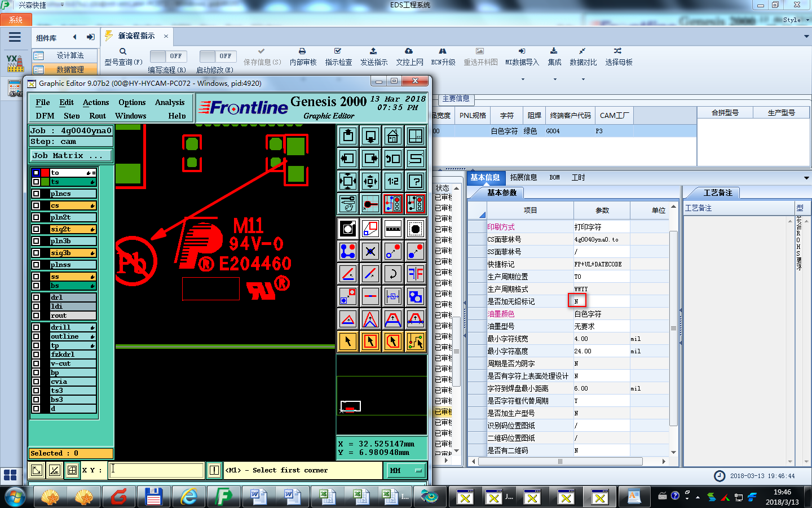Screen dimensions: 812x508
Task: Click the pan left view icon
Action: (348, 159)
